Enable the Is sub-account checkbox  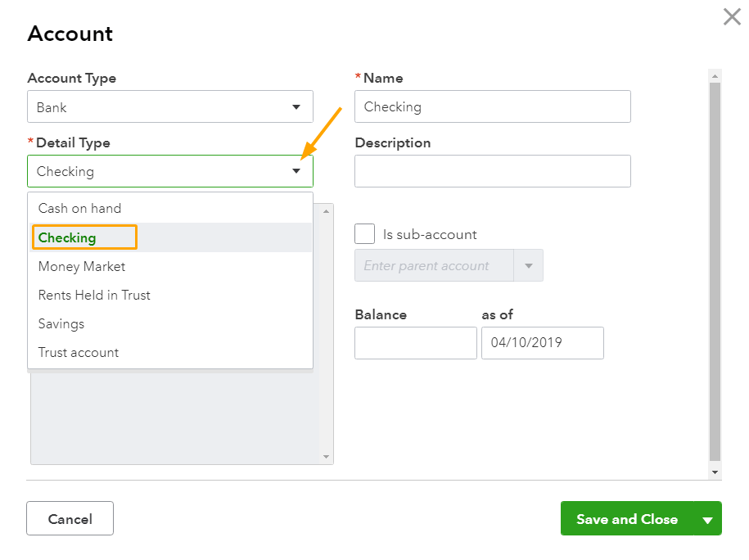coord(365,234)
